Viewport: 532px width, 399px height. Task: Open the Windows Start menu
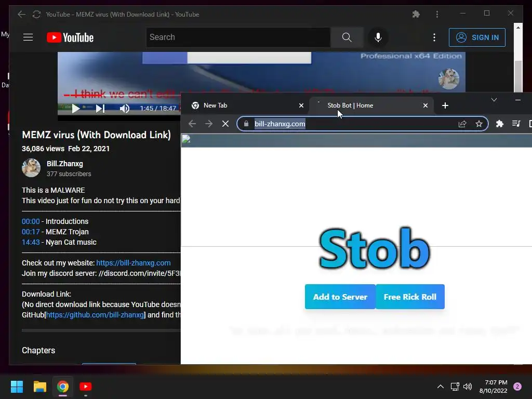[x=17, y=387]
